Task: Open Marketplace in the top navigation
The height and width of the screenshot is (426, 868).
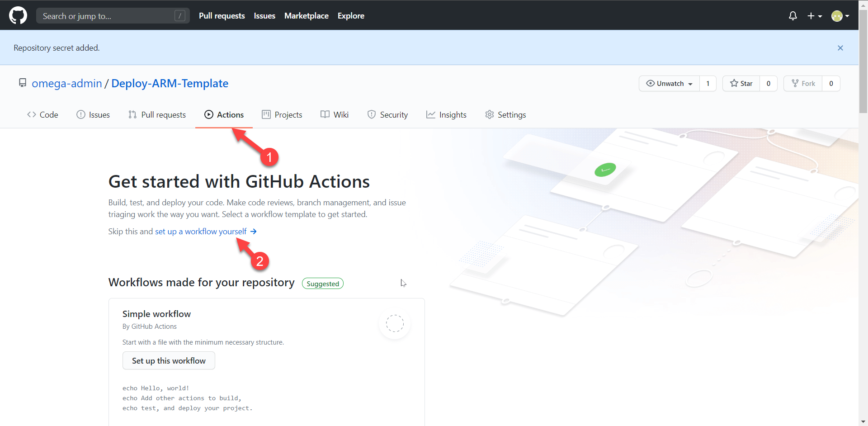Action: tap(307, 16)
